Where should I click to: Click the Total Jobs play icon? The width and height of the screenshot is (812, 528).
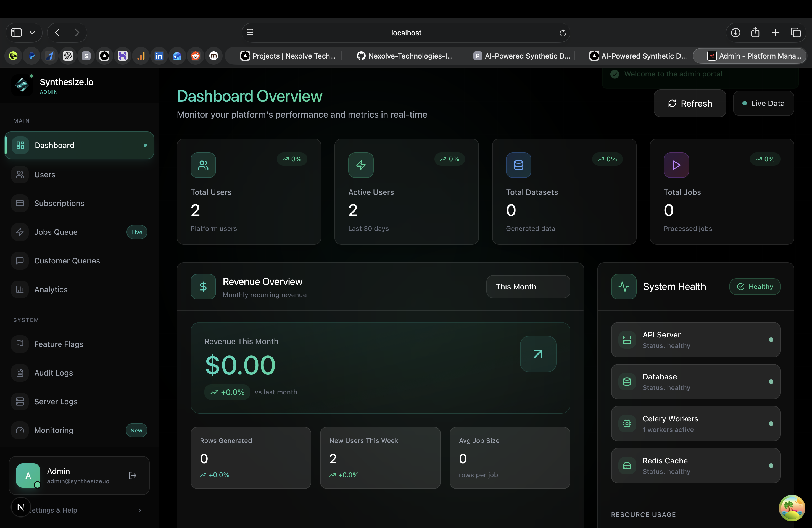pos(676,165)
